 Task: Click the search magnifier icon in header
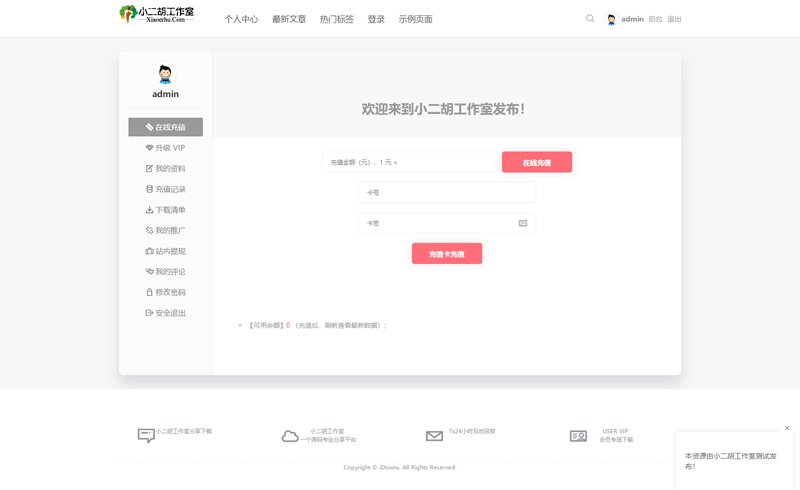pos(590,19)
